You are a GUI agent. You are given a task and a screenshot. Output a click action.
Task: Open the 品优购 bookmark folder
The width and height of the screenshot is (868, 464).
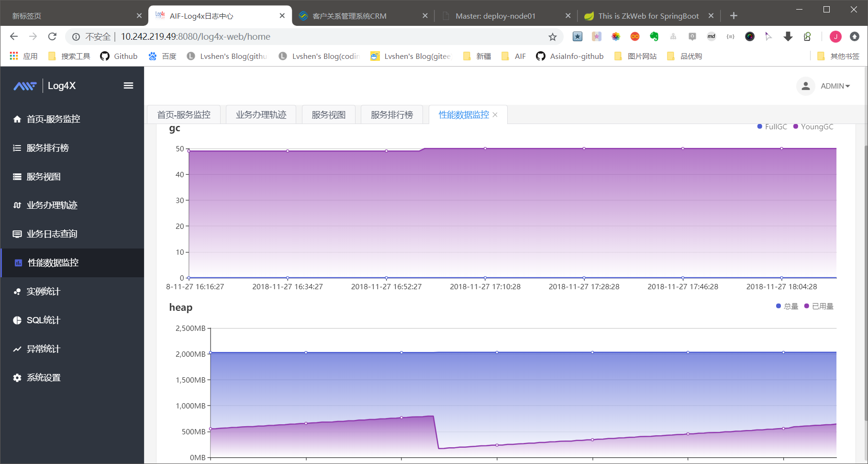click(684, 56)
